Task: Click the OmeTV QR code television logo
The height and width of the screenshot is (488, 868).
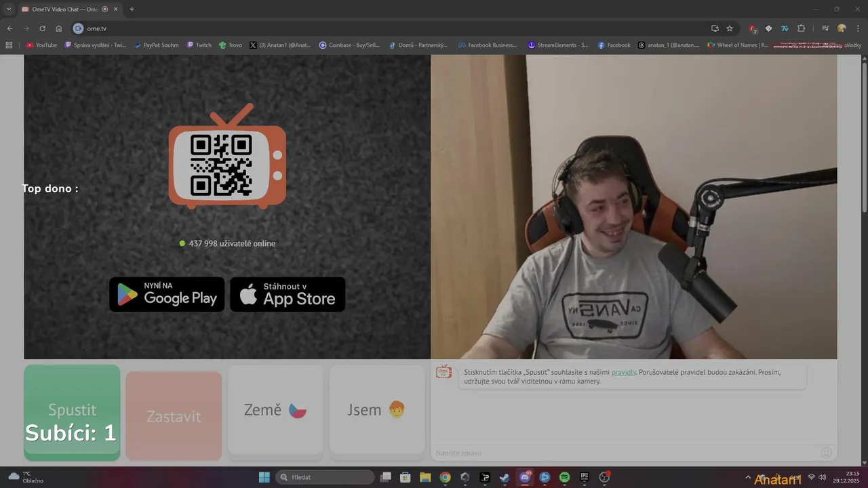Action: [227, 156]
